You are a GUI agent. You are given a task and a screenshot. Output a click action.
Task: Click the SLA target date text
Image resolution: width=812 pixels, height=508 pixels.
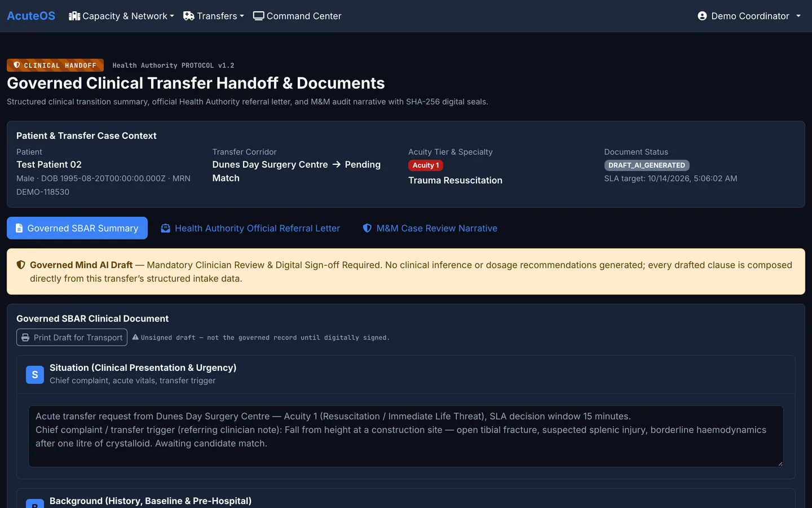tap(670, 178)
